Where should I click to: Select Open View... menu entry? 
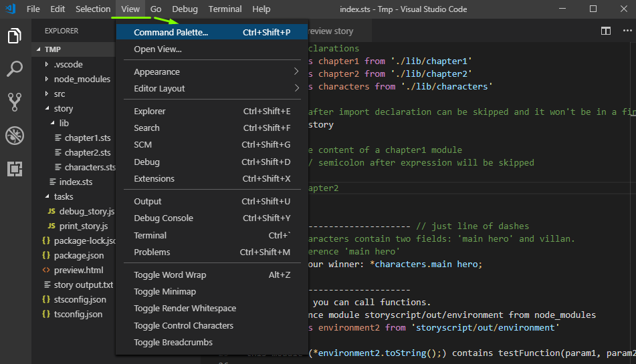tap(212, 49)
